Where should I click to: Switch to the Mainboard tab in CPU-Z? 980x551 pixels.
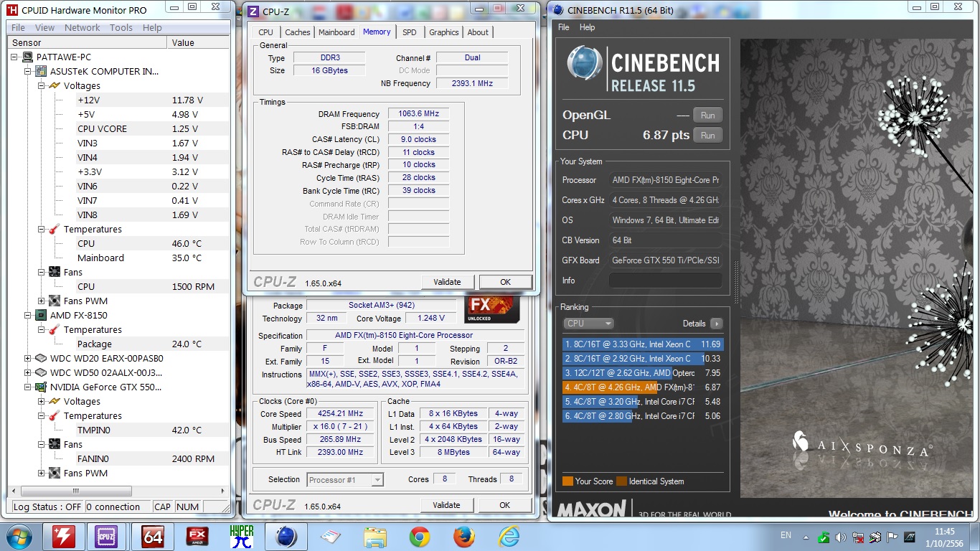coord(336,32)
